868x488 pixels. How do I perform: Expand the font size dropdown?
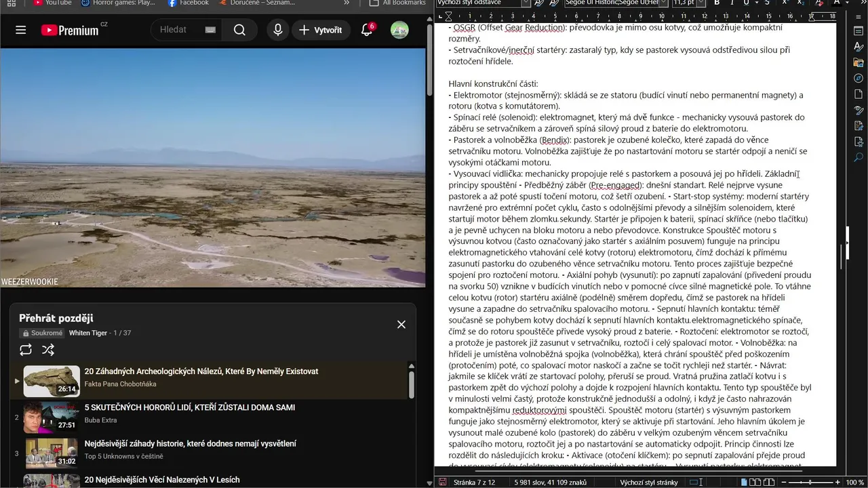click(702, 3)
